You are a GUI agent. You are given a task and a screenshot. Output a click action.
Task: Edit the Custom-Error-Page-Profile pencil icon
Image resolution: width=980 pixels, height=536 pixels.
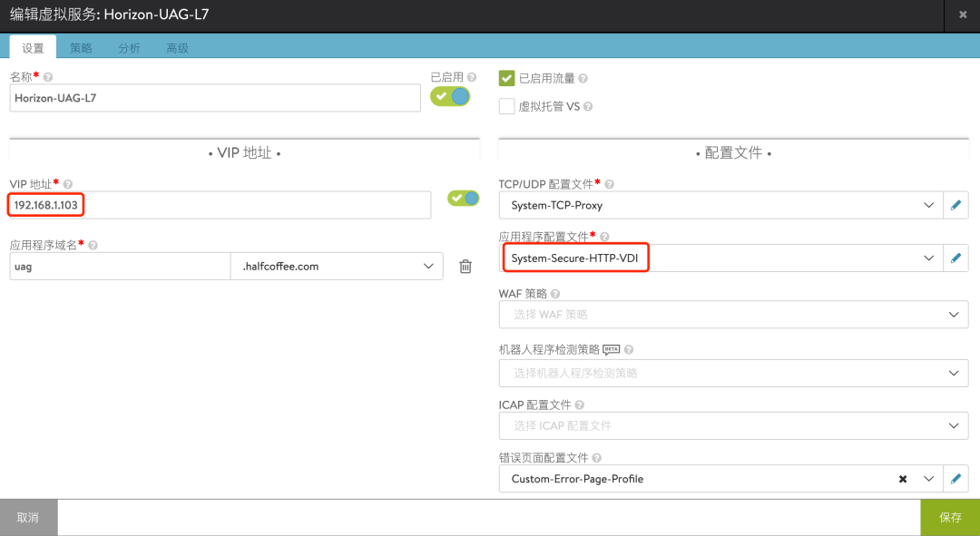[955, 479]
